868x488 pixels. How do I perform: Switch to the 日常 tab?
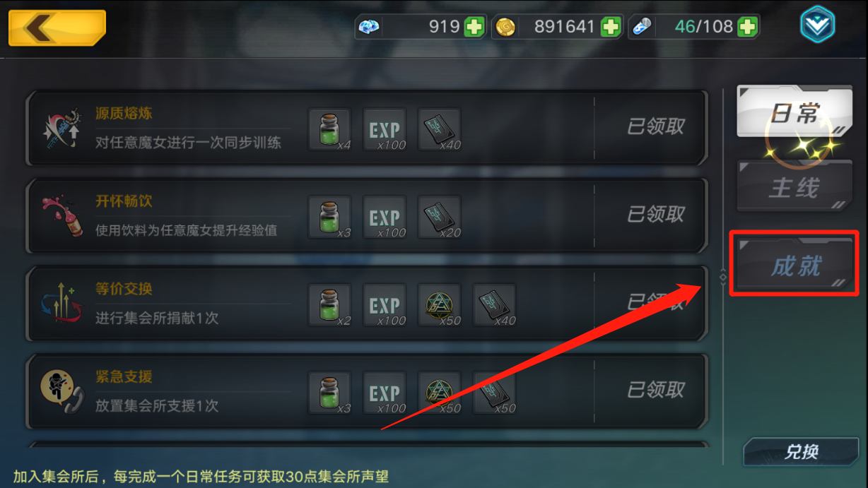[x=794, y=112]
